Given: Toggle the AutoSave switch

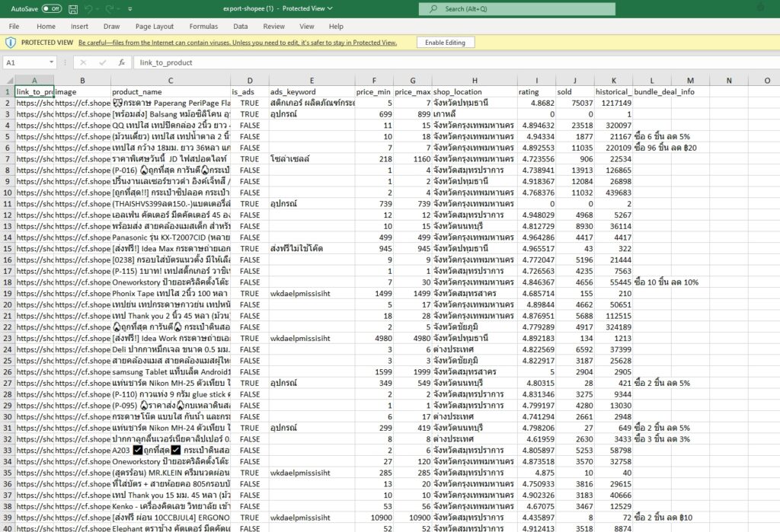Looking at the screenshot, I should (51, 8).
